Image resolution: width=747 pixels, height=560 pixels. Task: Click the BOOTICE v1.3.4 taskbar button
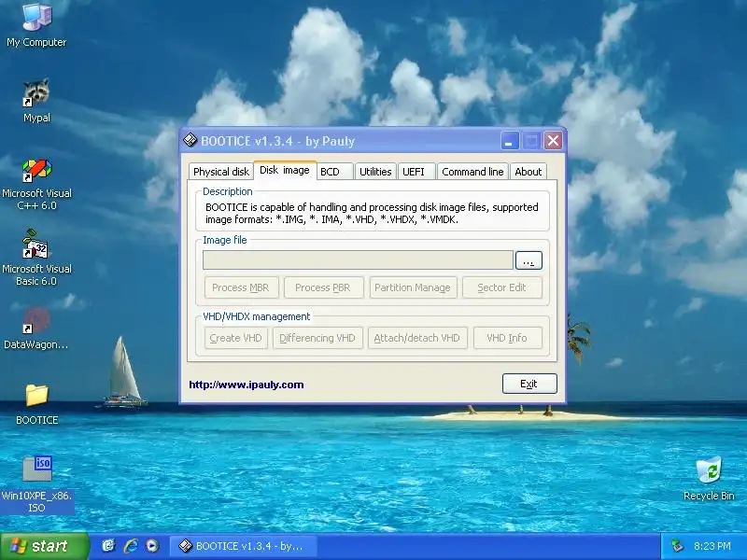(243, 546)
